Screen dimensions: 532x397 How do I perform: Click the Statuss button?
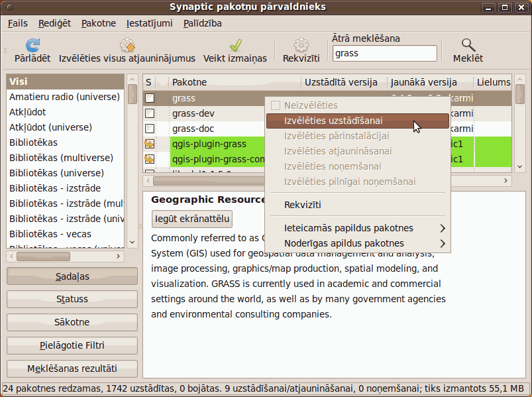72,299
